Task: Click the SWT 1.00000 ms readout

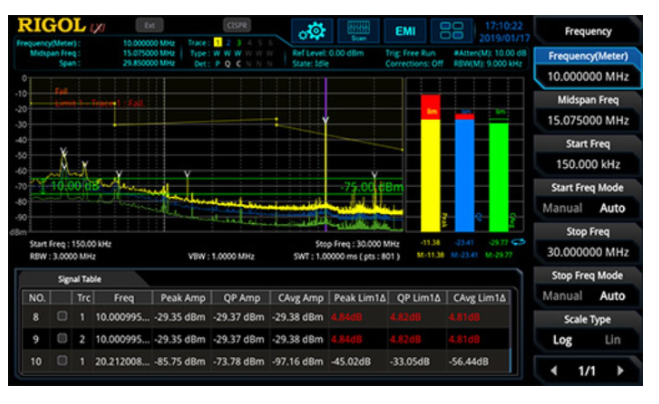Action: [347, 256]
